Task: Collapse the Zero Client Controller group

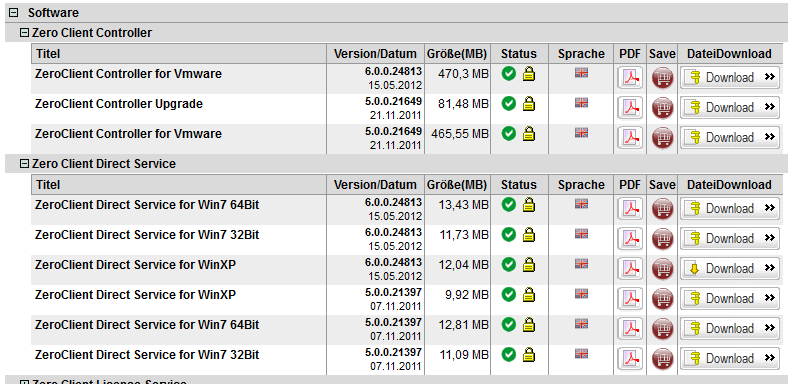Action: click(x=24, y=33)
